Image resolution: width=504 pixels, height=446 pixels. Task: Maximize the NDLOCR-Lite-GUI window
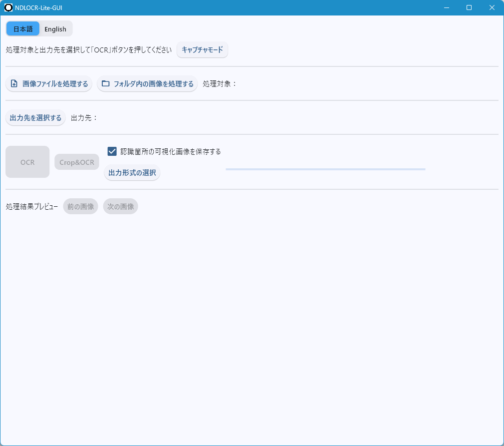469,7
